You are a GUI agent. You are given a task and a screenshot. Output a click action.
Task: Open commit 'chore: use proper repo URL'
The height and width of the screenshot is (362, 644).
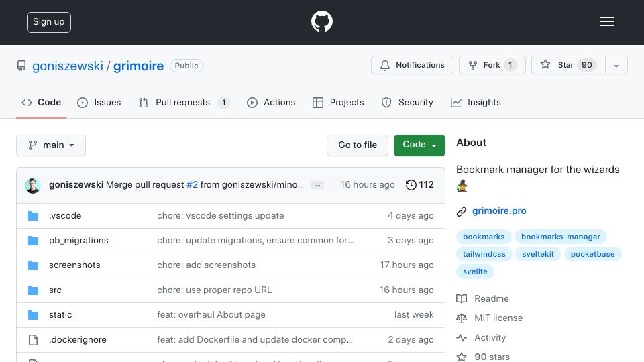[215, 290]
